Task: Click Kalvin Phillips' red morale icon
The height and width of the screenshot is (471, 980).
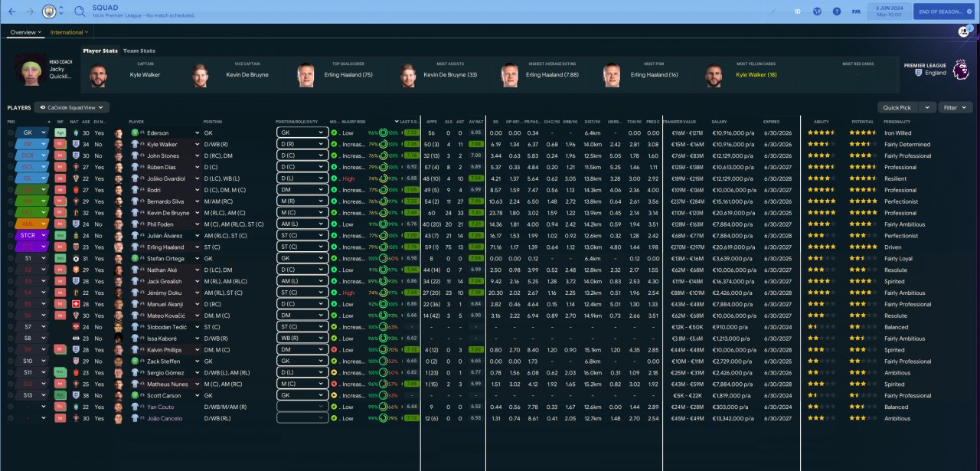Action: click(x=334, y=350)
